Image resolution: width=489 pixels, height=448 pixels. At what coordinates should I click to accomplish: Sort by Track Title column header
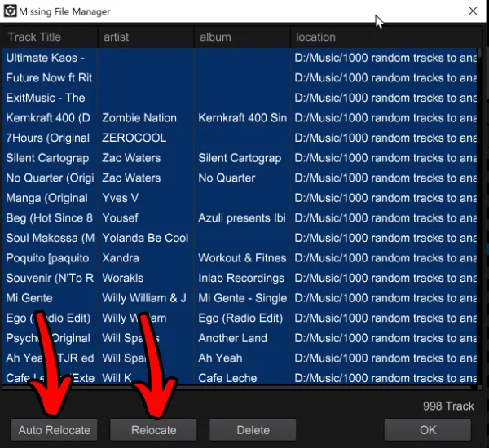pos(49,37)
